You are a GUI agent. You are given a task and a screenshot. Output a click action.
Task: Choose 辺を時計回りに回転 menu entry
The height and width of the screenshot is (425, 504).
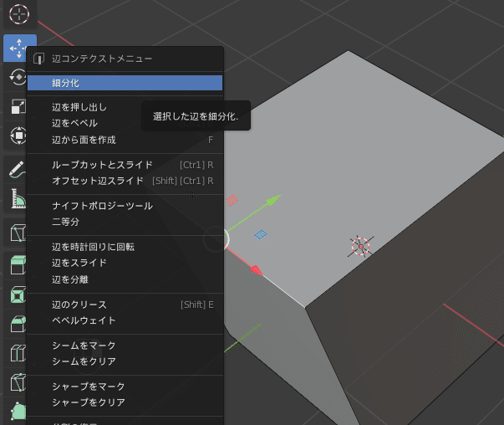pos(125,247)
